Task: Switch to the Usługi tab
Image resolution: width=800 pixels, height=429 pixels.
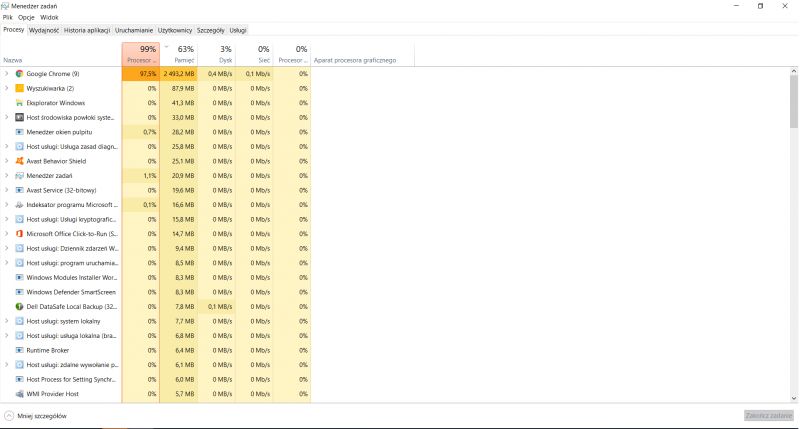Action: click(x=238, y=31)
